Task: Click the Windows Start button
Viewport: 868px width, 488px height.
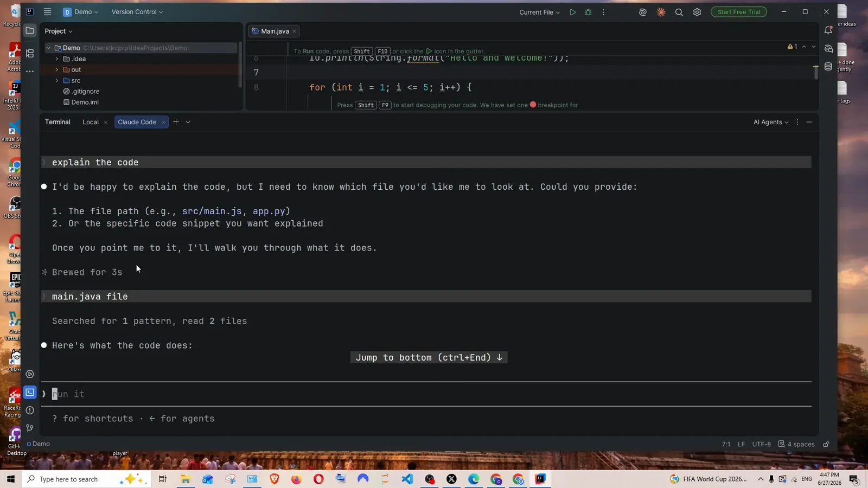Action: (10, 479)
